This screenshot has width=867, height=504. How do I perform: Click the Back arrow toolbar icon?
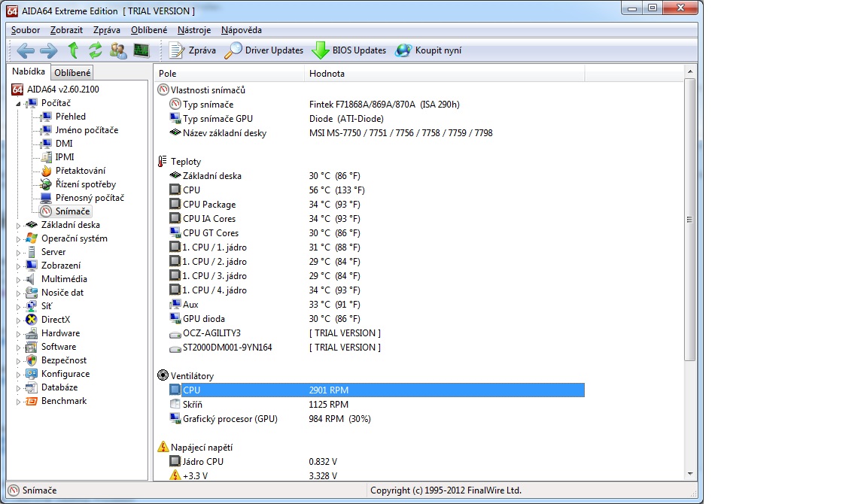26,51
